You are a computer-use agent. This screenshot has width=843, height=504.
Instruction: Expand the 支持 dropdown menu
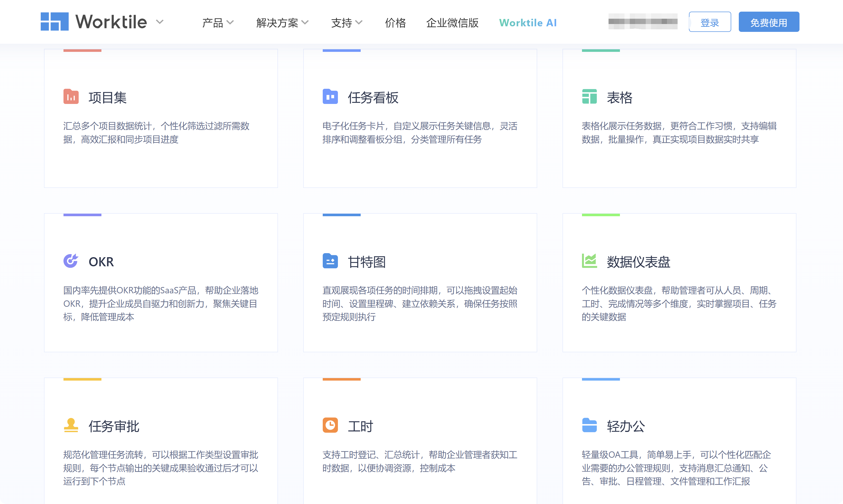tap(347, 23)
